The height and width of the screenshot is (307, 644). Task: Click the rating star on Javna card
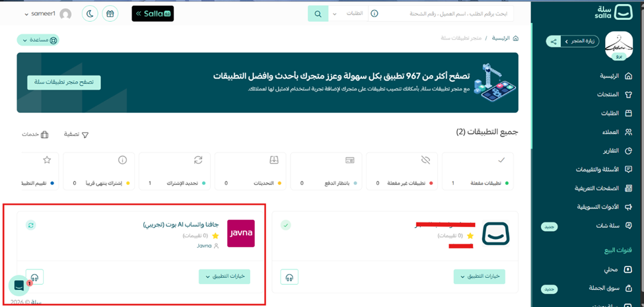click(215, 236)
